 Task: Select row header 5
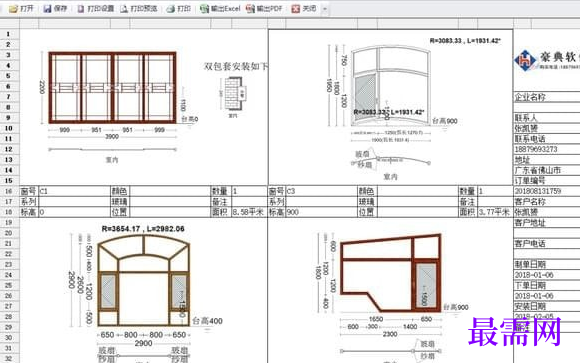[x=9, y=76]
